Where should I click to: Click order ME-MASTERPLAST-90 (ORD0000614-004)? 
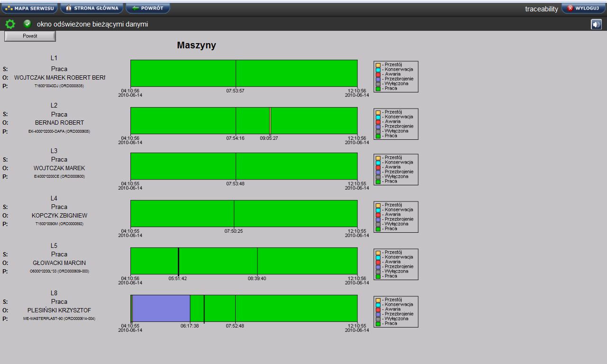(59, 319)
